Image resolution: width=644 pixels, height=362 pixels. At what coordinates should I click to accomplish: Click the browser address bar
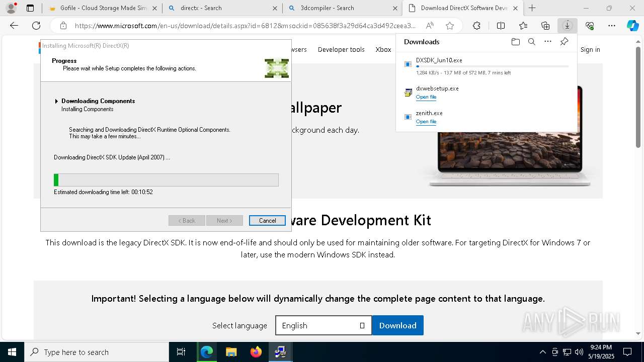point(246,26)
